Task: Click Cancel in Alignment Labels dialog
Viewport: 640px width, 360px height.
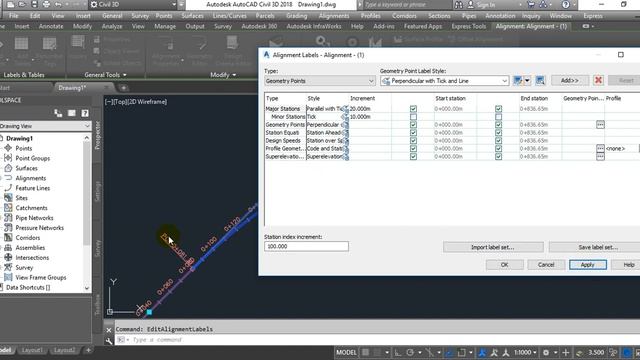Action: tap(546, 264)
